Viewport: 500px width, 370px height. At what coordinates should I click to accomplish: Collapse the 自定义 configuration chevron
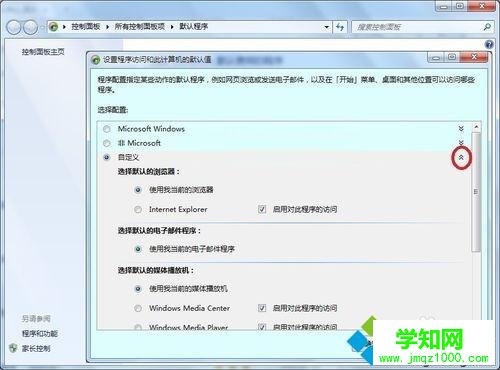coord(461,158)
